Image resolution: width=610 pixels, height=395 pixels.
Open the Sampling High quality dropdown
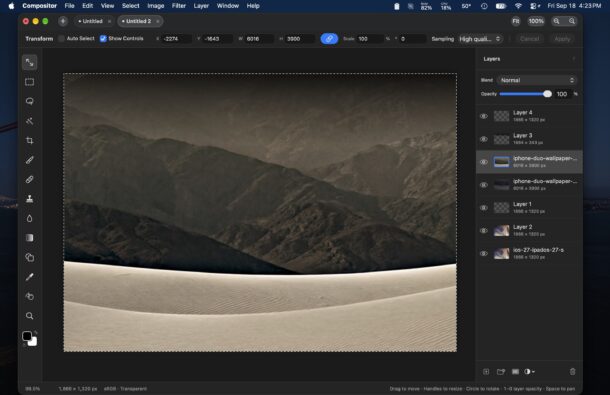pyautogui.click(x=480, y=39)
